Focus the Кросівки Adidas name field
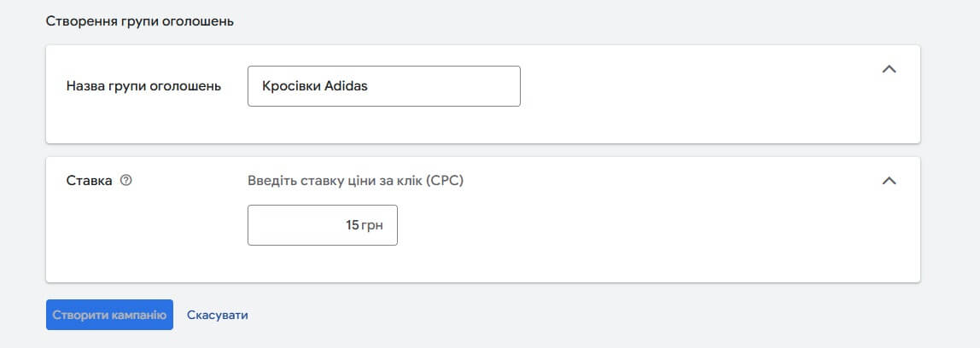This screenshot has width=980, height=348. click(x=384, y=86)
